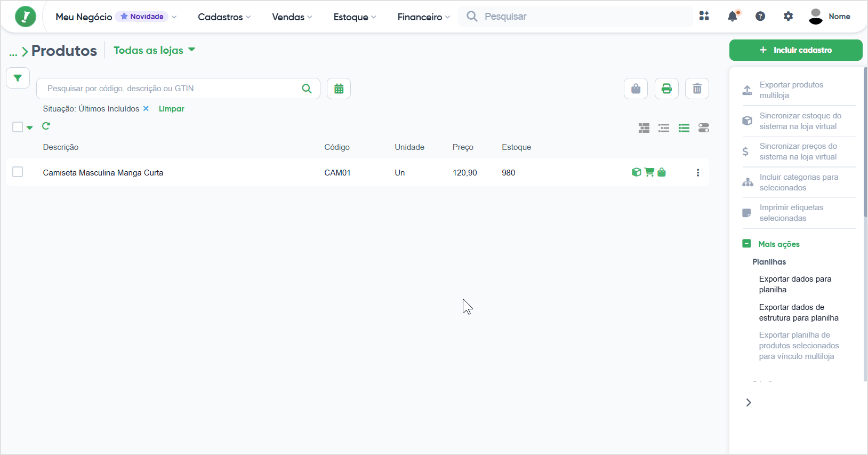Open the green filter funnel button
This screenshot has width=868, height=455.
(x=18, y=78)
